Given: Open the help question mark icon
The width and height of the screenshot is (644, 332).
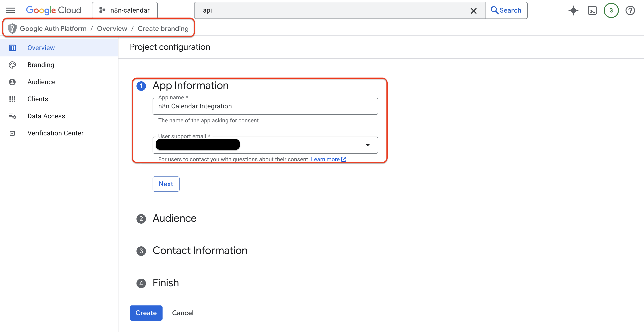Looking at the screenshot, I should (x=630, y=10).
